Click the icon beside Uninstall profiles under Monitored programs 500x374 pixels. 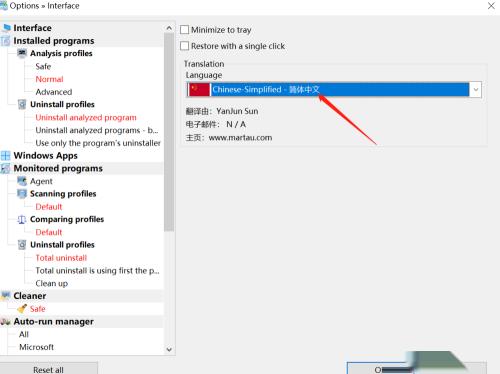[22, 245]
